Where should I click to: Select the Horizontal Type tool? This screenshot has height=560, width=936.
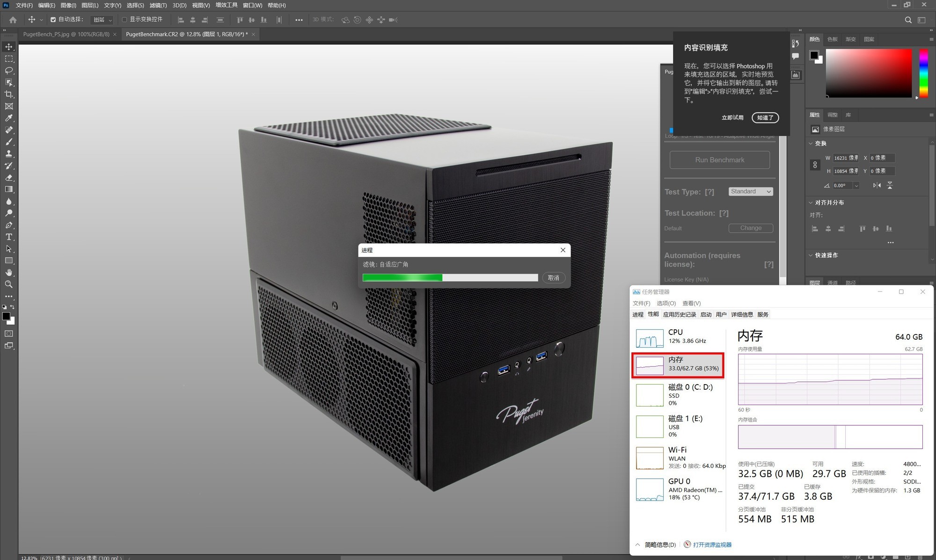click(9, 237)
